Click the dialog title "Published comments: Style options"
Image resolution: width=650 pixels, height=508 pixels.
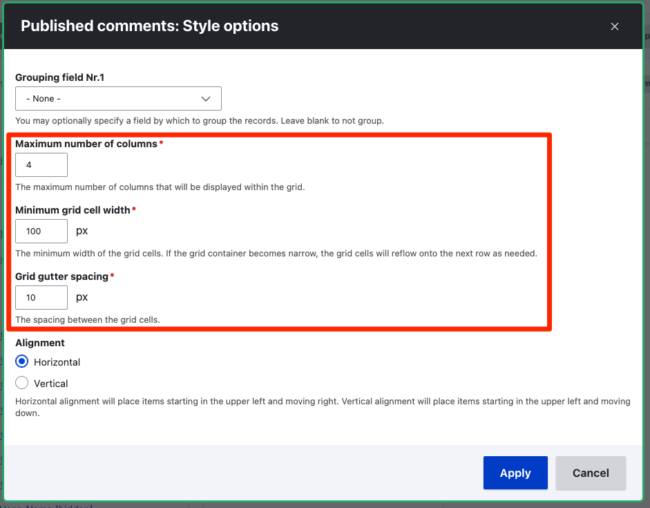(x=150, y=26)
